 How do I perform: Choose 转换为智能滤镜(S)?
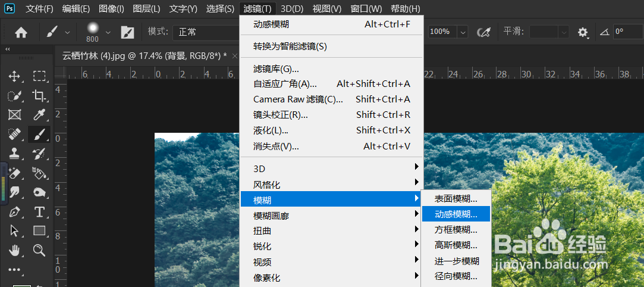click(331, 46)
